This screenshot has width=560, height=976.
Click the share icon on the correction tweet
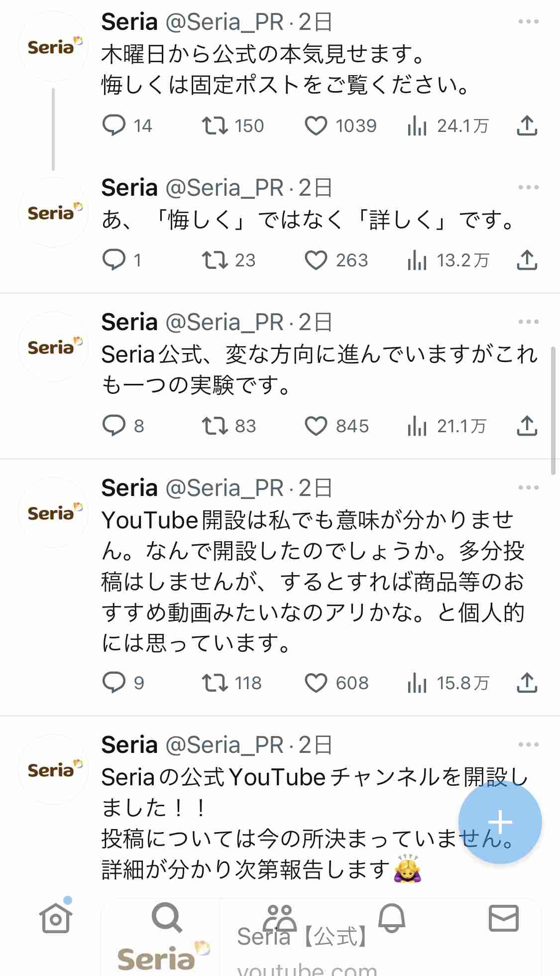[x=528, y=259]
